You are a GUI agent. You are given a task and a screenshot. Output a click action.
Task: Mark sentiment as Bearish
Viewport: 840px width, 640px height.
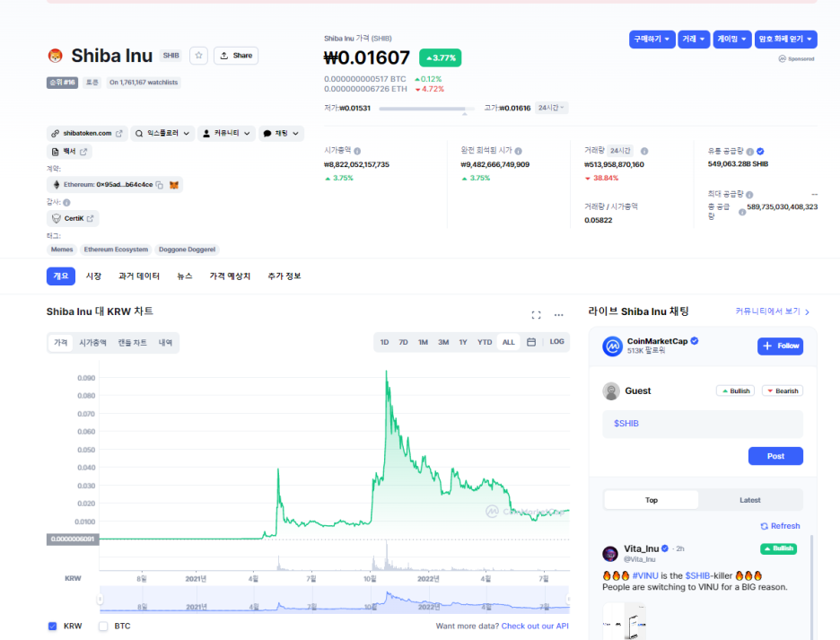click(783, 390)
